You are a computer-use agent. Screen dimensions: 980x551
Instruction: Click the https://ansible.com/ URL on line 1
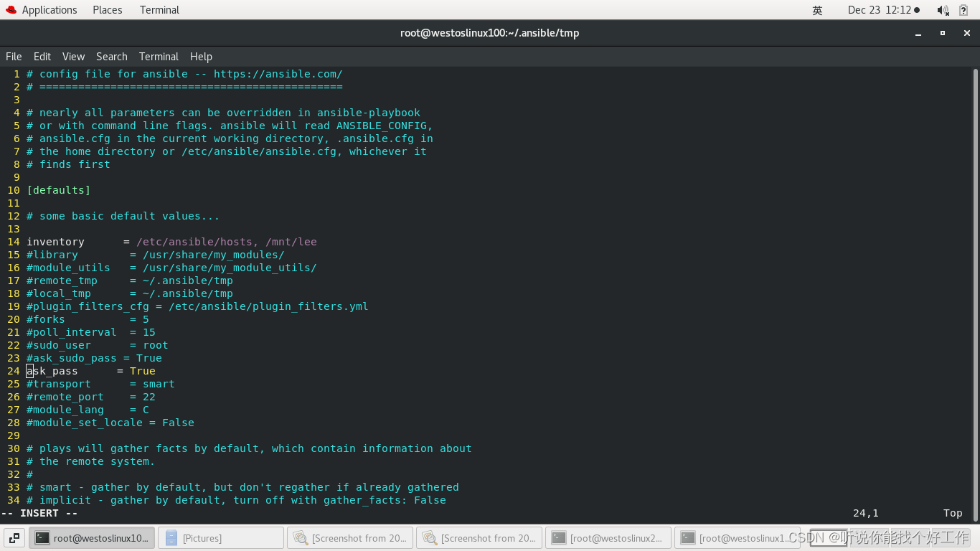coord(278,74)
